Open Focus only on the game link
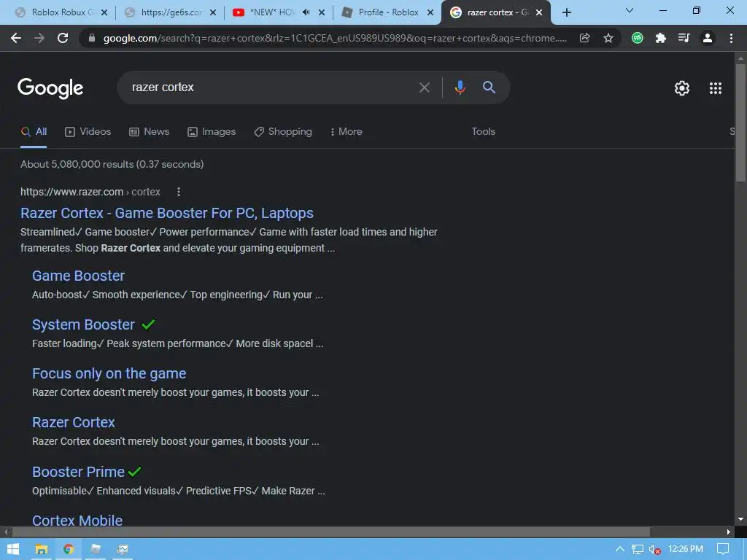The image size is (747, 560). (x=109, y=373)
